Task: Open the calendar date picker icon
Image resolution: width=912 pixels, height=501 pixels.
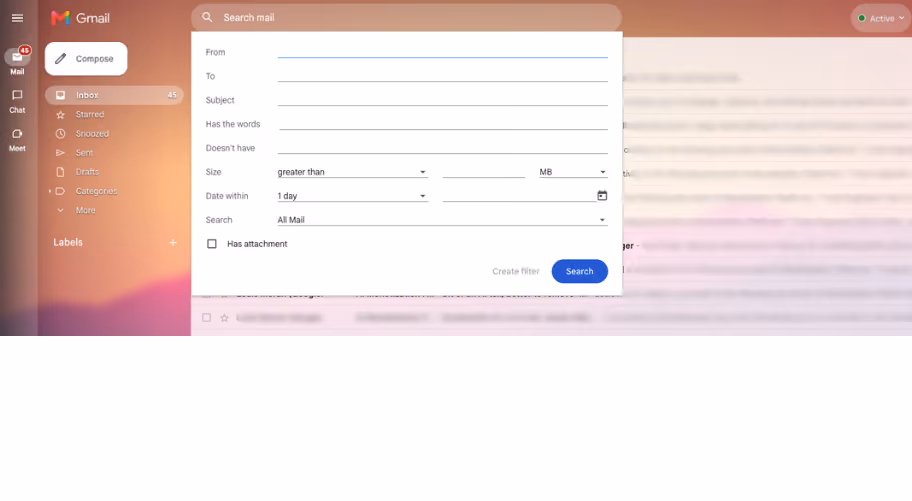Action: (602, 196)
